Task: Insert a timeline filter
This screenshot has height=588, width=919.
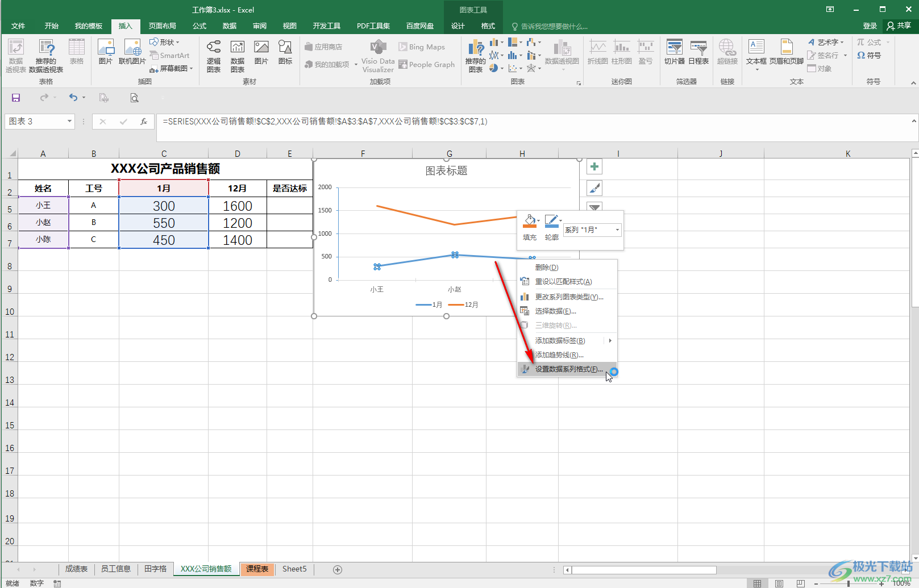Action: pyautogui.click(x=698, y=52)
